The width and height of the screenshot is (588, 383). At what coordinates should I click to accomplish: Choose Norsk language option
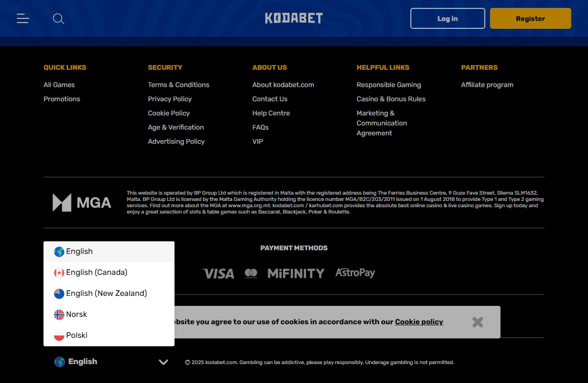tap(109, 315)
